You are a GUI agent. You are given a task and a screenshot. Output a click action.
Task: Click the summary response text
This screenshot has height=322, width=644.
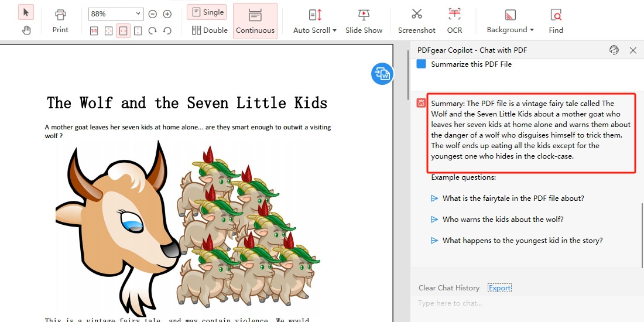(531, 130)
